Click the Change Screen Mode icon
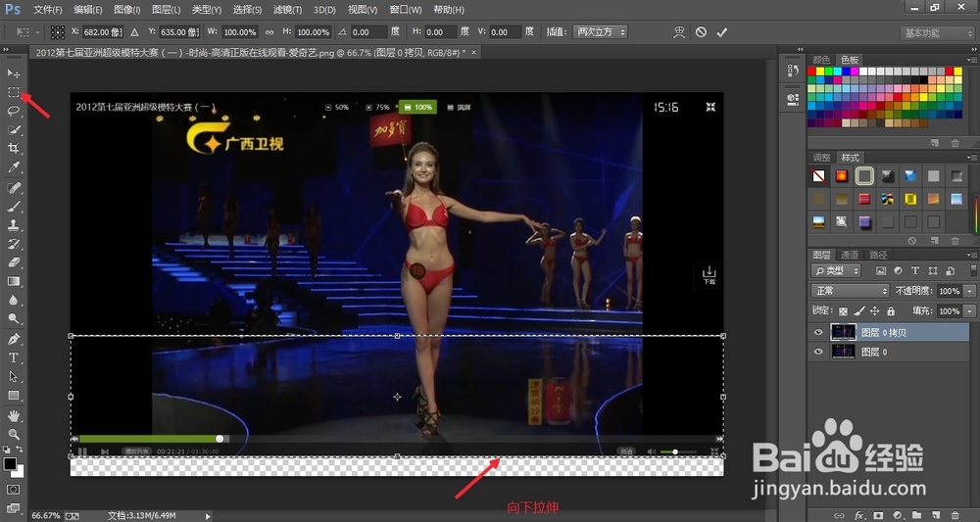This screenshot has height=522, width=980. click(13, 507)
